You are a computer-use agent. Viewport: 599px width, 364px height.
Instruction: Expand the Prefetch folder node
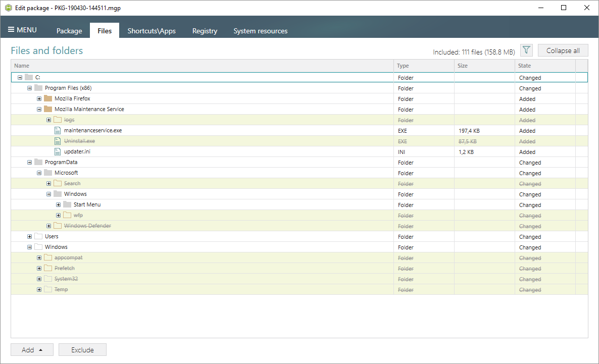click(39, 268)
